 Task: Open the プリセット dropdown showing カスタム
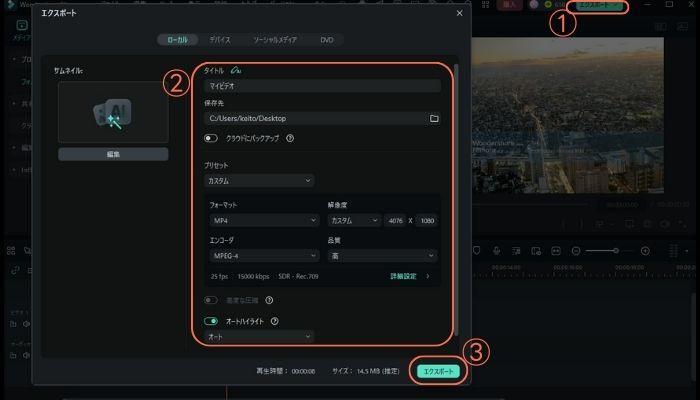click(x=259, y=181)
